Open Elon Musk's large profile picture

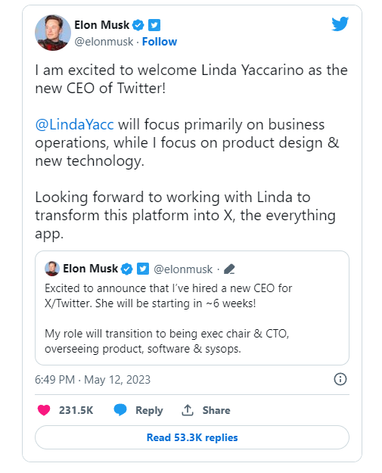[53, 33]
